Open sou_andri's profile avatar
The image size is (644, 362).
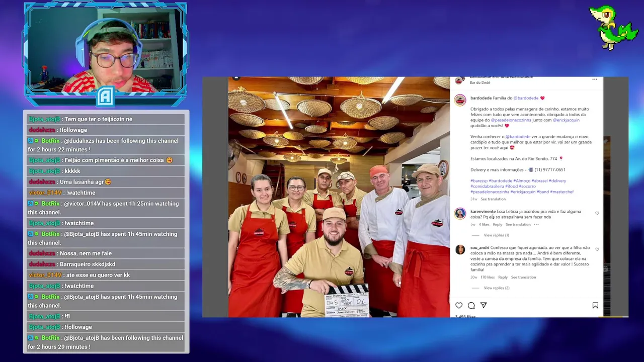pos(460,250)
